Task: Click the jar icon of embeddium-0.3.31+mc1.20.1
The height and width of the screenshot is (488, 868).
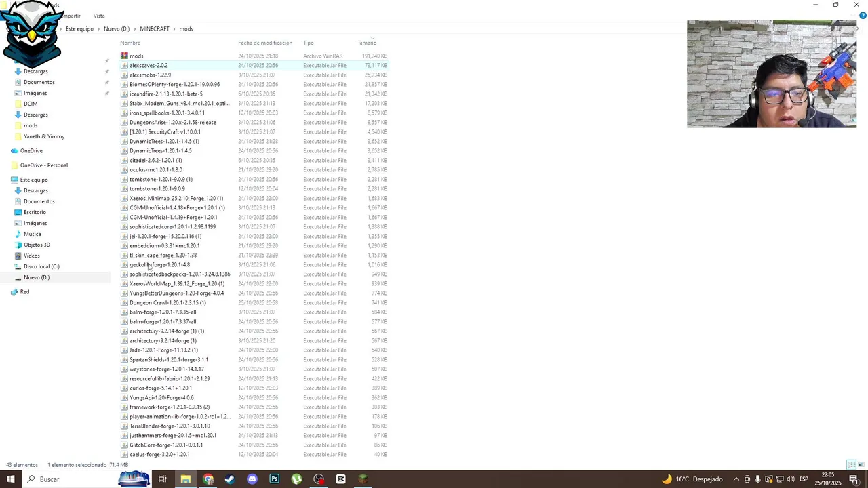Action: point(124,245)
